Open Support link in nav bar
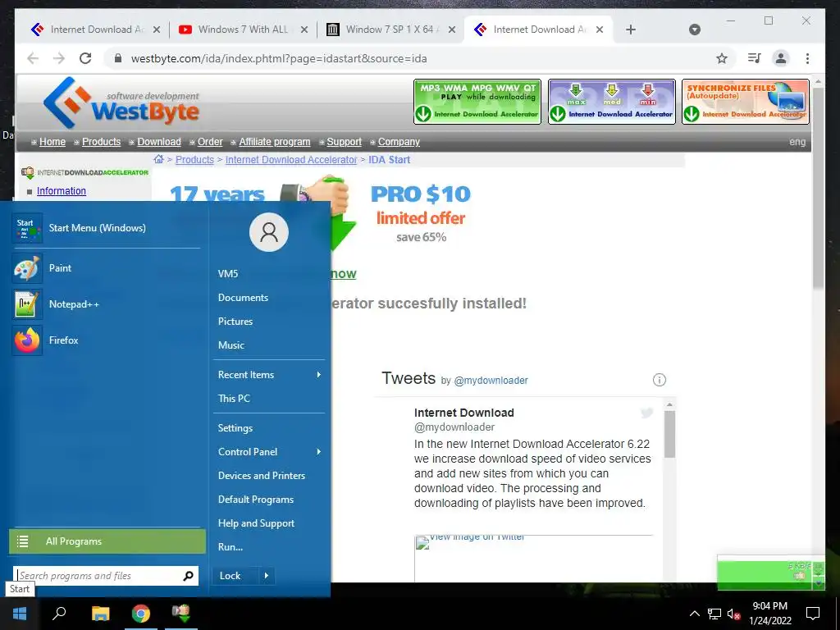The image size is (840, 630). click(x=345, y=142)
